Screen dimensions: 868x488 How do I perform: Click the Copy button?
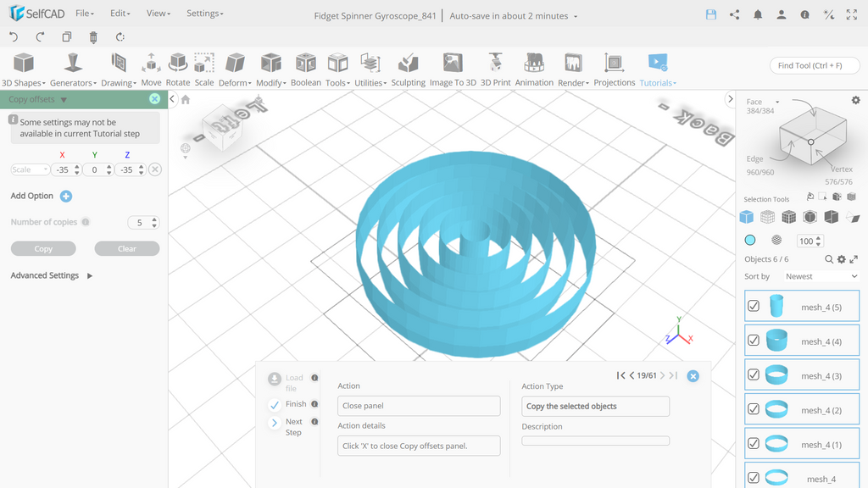[43, 249]
